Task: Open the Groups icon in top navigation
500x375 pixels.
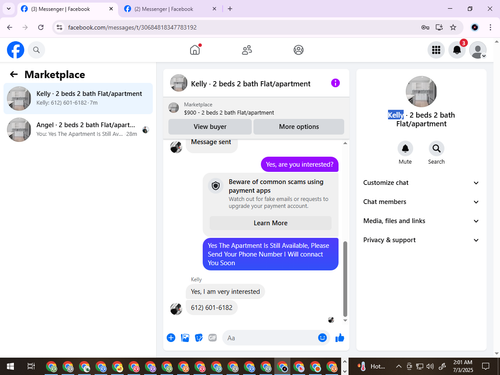Action: tap(298, 50)
